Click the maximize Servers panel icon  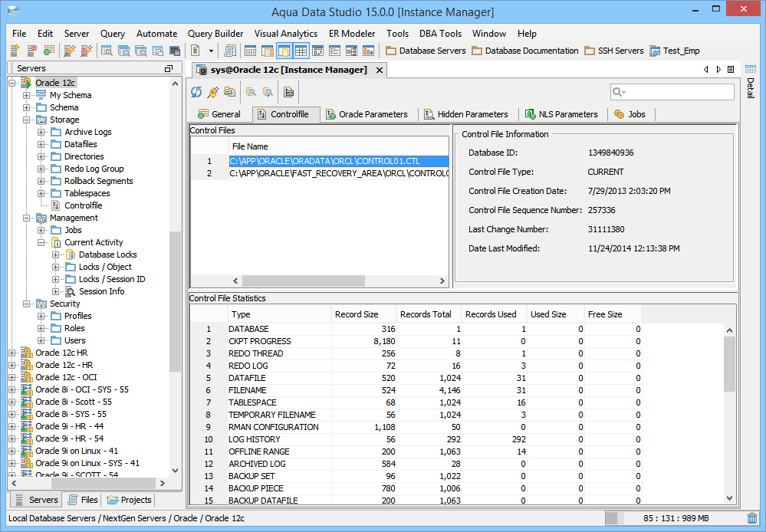(x=169, y=69)
